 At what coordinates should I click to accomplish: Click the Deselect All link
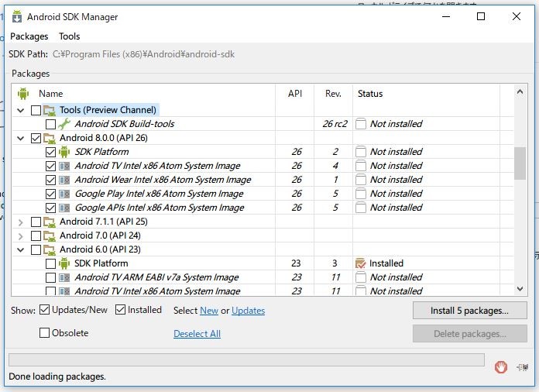[197, 334]
